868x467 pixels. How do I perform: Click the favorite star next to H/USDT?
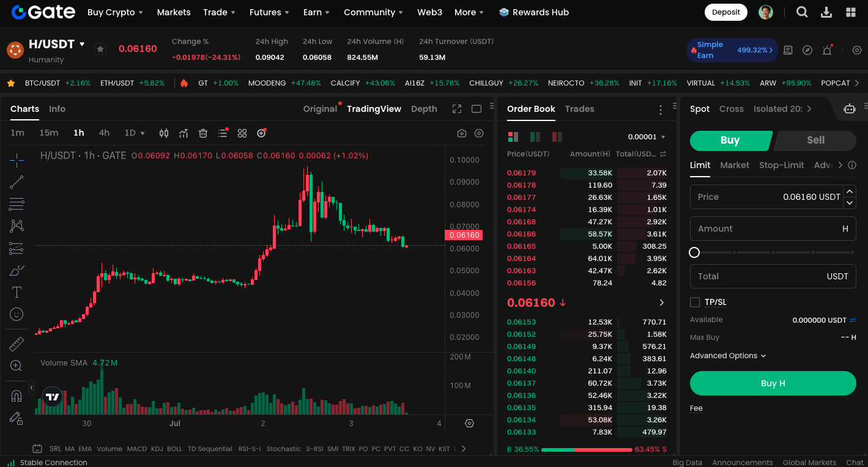(x=100, y=49)
